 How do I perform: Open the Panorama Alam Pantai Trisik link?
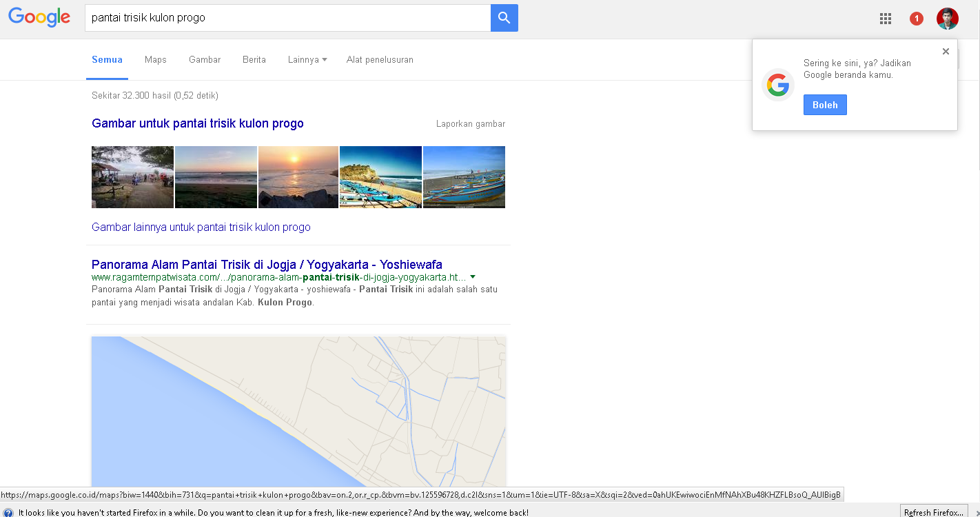[x=267, y=264]
